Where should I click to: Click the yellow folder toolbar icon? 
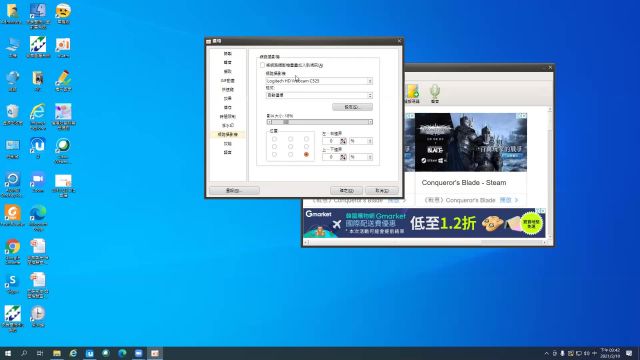(412, 92)
